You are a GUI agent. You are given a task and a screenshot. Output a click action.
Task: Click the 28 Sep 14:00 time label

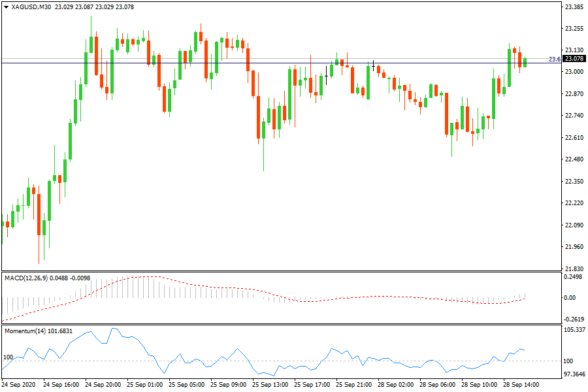519,385
